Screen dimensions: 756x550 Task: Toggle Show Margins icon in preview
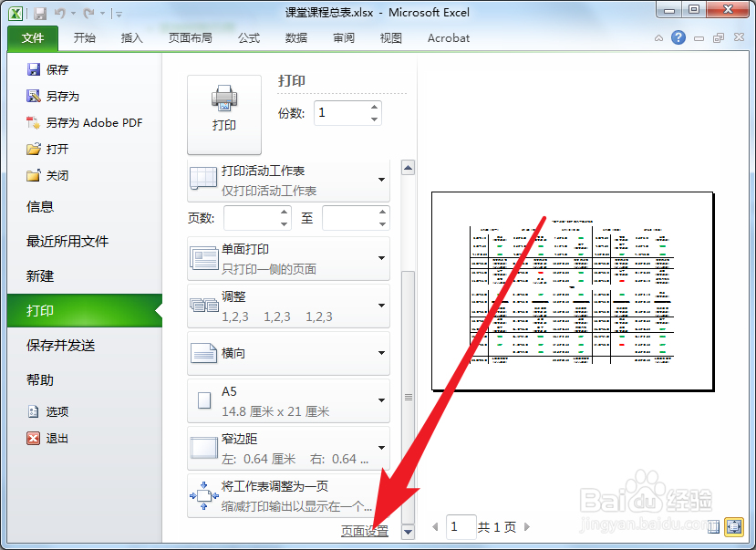pyautogui.click(x=713, y=527)
